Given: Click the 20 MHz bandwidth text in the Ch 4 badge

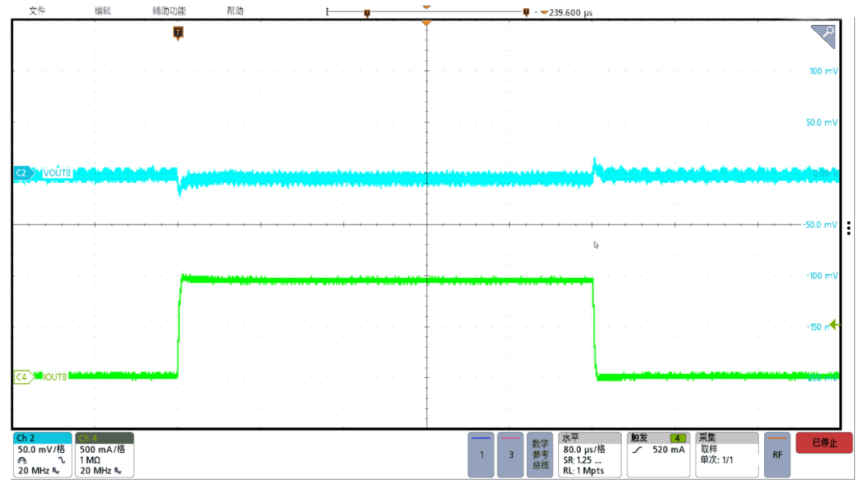Looking at the screenshot, I should (x=95, y=470).
